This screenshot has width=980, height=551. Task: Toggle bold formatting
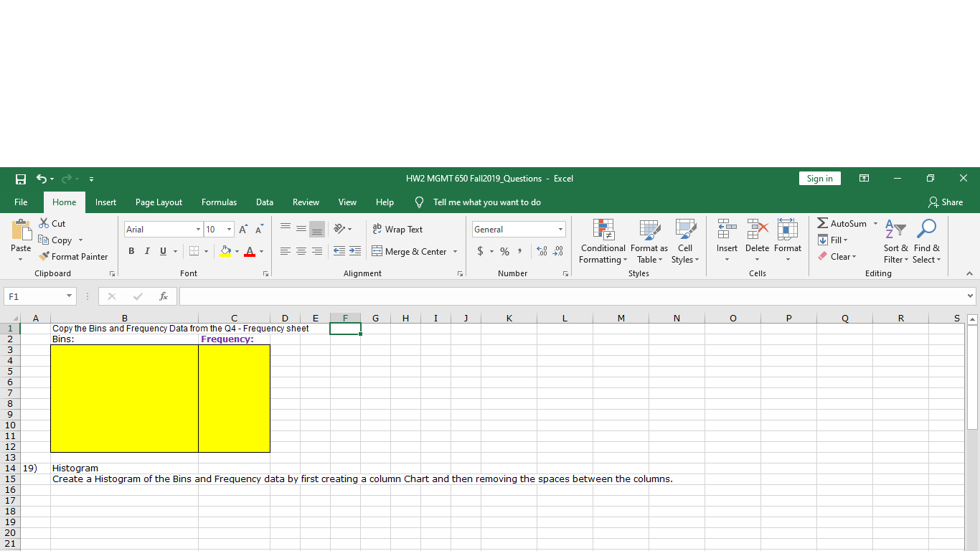(x=131, y=251)
